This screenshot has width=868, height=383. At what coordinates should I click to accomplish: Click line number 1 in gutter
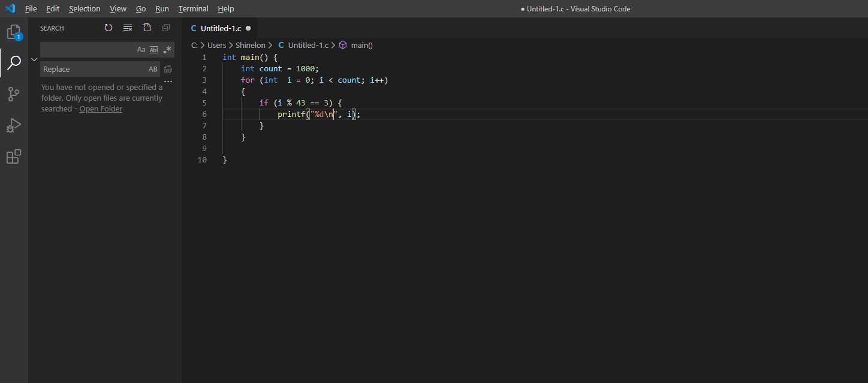pos(204,58)
